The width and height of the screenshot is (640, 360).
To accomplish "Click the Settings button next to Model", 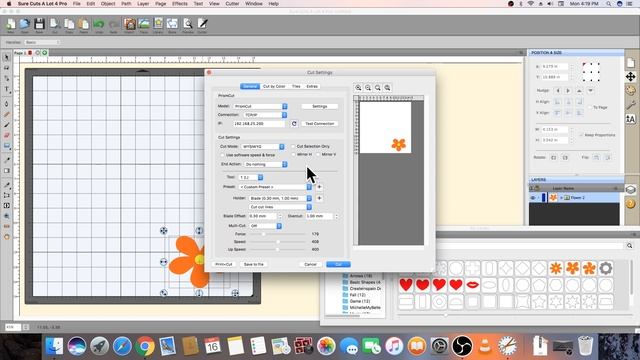I will [320, 106].
